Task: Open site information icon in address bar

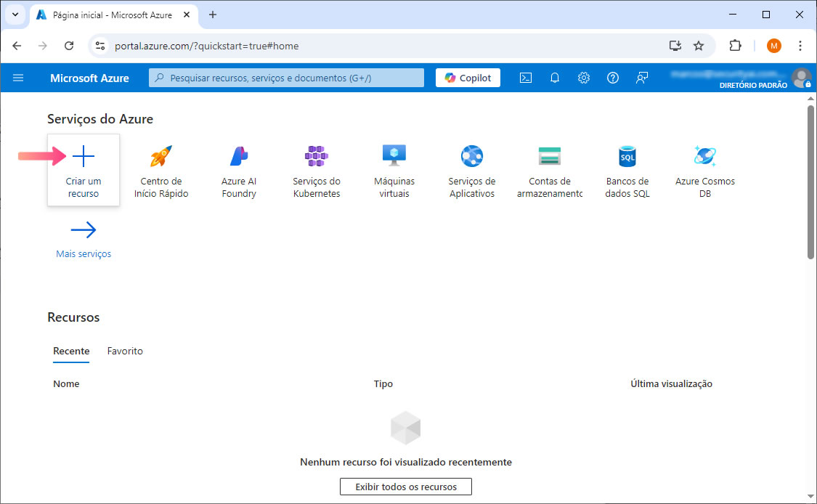Action: click(x=100, y=46)
